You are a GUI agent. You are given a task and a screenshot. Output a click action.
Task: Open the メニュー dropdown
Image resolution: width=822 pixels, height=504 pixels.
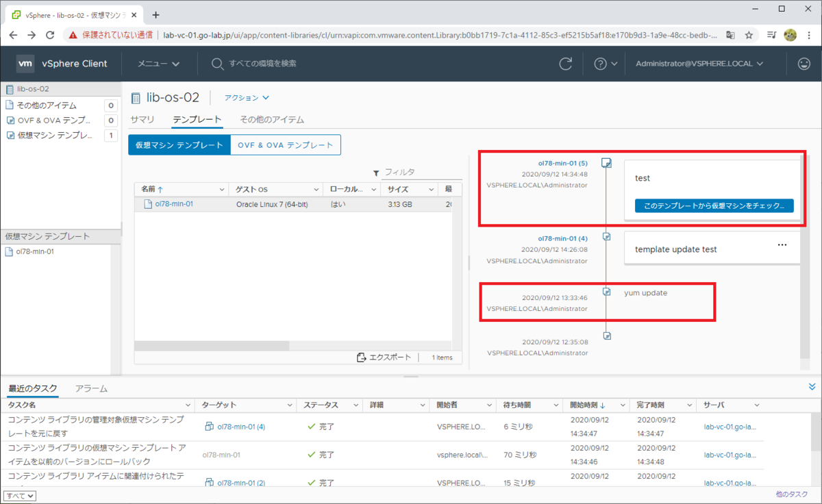click(158, 64)
